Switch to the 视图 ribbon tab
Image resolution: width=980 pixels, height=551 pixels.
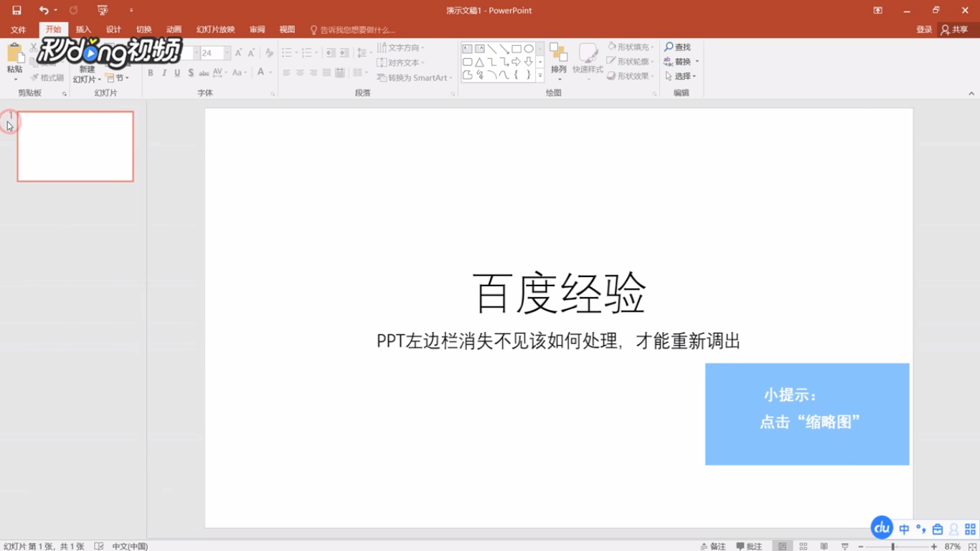point(287,29)
